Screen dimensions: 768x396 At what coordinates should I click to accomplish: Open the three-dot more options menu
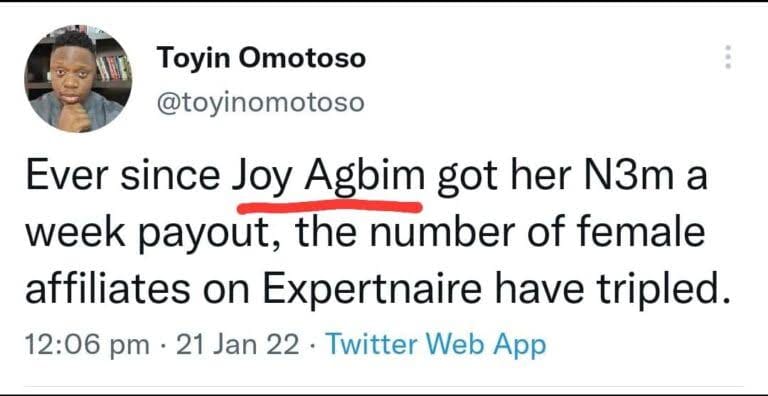(728, 57)
